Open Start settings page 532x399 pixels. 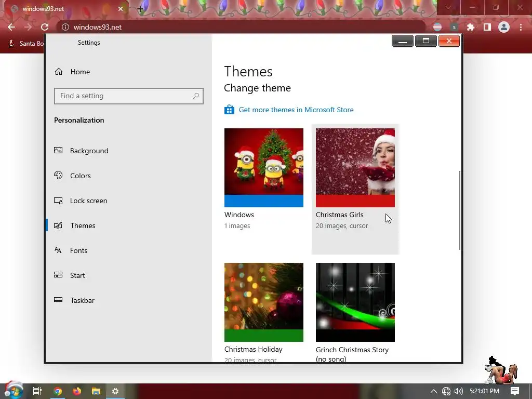(77, 275)
